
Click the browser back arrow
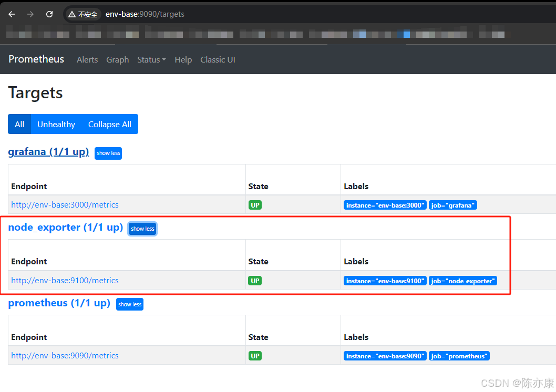tap(12, 14)
